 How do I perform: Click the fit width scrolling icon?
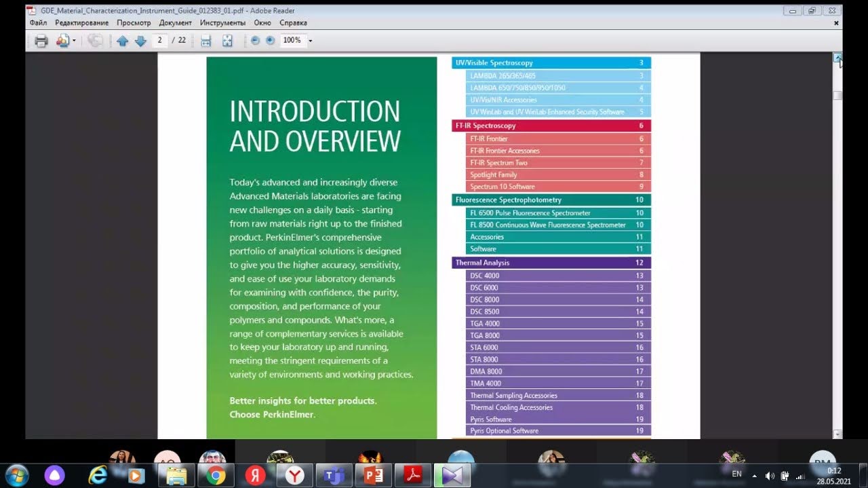(x=205, y=41)
